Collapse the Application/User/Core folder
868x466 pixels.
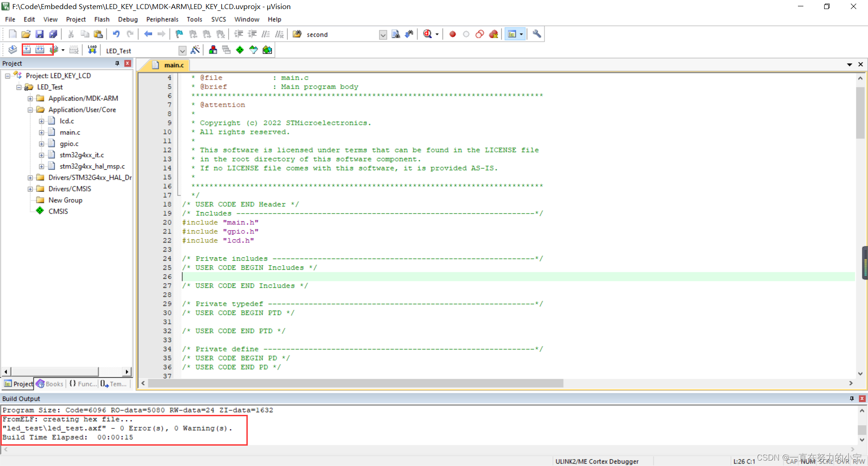coord(30,110)
